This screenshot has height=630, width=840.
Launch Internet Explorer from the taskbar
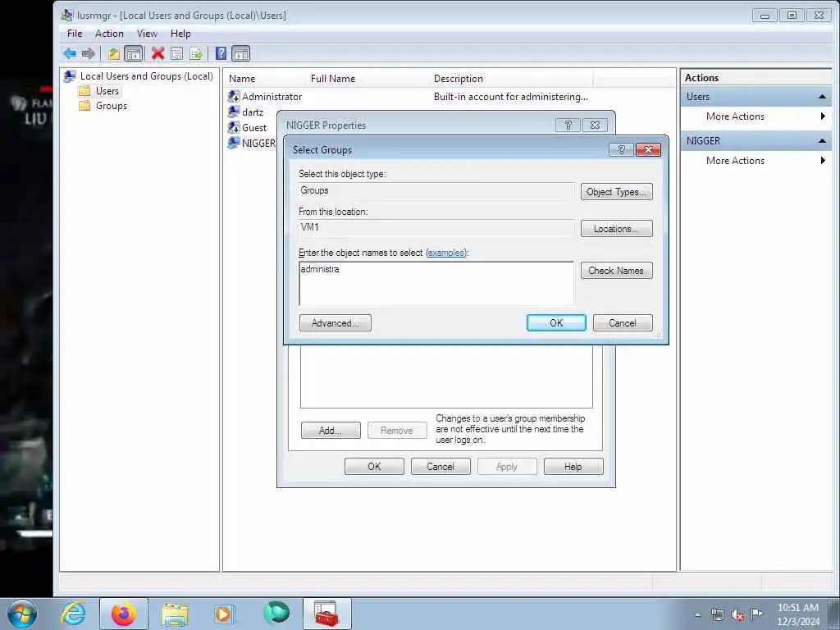click(x=73, y=614)
